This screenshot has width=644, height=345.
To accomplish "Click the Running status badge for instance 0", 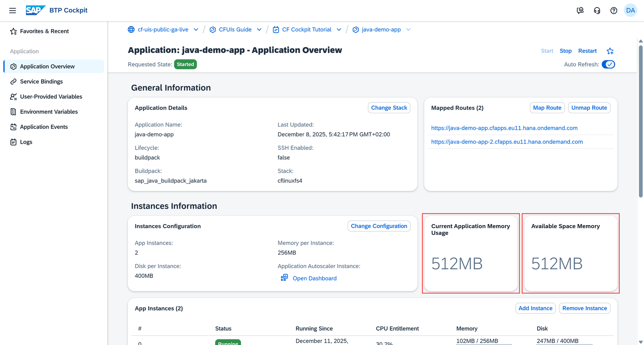I will [228, 343].
